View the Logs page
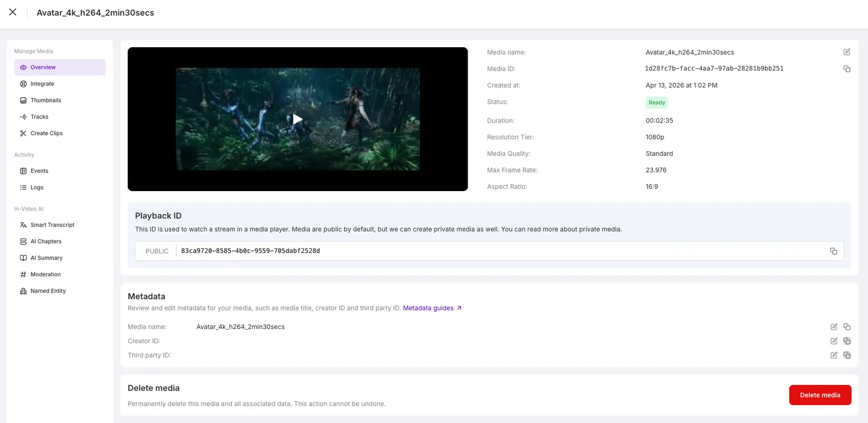Image resolution: width=868 pixels, height=423 pixels. [60, 187]
